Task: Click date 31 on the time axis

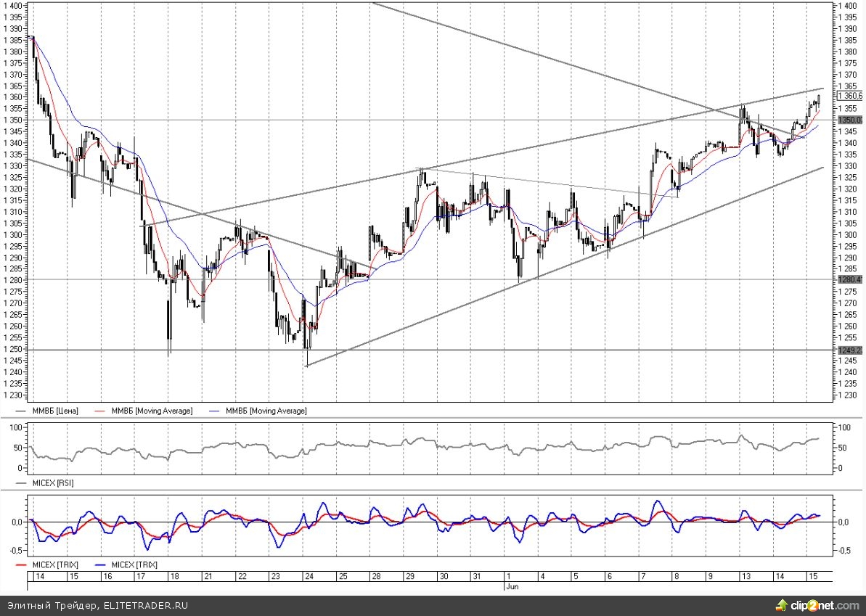Action: click(476, 575)
